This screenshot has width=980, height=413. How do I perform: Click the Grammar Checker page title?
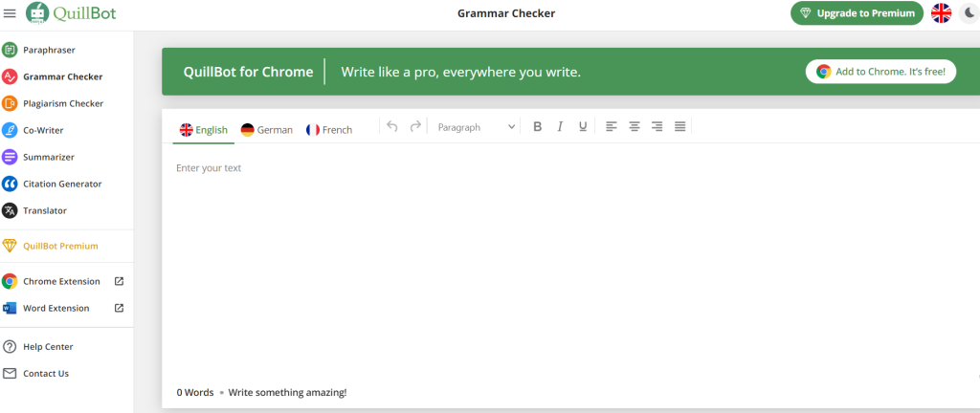[x=506, y=13]
